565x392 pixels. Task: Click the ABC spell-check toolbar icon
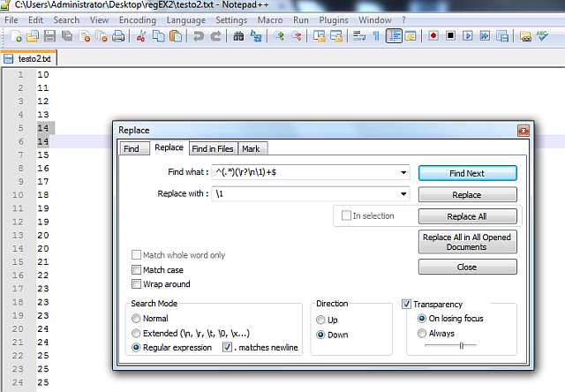(x=542, y=36)
